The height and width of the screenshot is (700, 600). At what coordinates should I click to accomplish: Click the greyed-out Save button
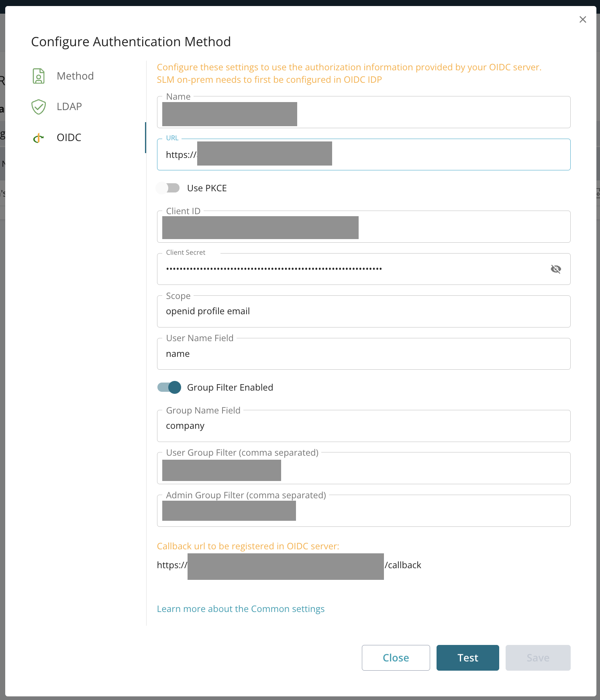[538, 658]
